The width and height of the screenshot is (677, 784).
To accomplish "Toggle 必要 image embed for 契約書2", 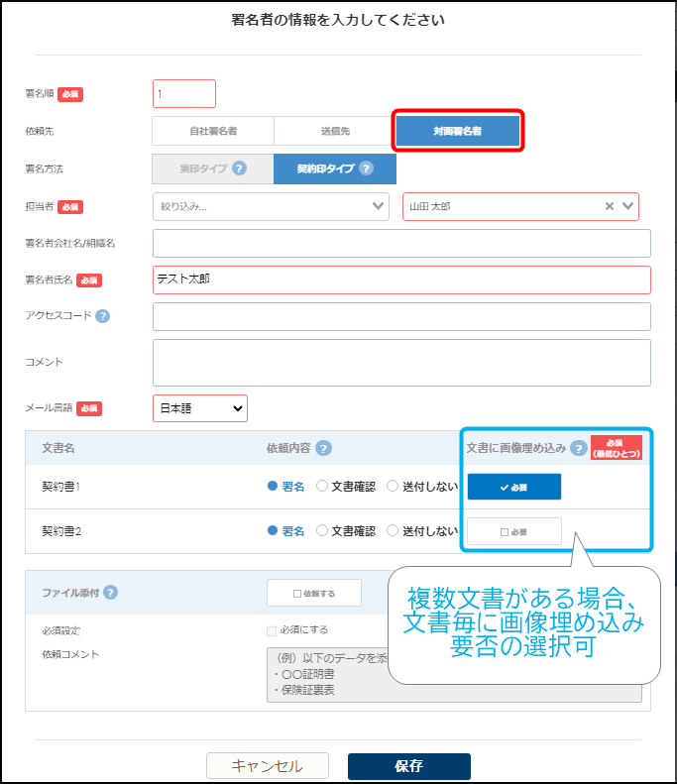I will [513, 531].
